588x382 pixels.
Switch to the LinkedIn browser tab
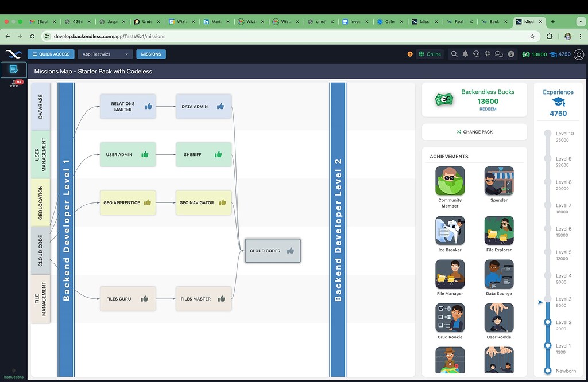(x=216, y=22)
